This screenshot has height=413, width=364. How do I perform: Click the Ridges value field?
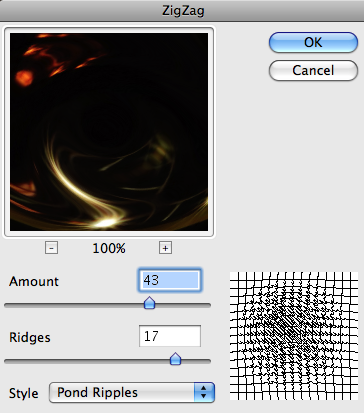[x=170, y=336]
